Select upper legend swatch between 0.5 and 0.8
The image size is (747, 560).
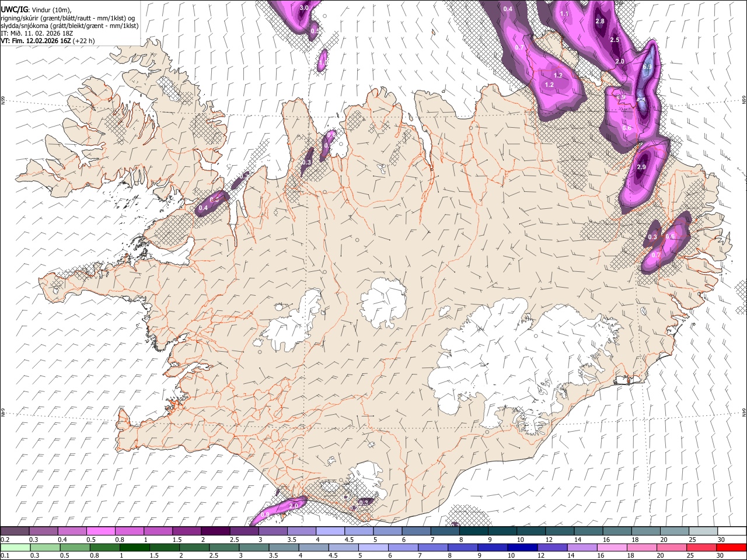click(x=101, y=531)
